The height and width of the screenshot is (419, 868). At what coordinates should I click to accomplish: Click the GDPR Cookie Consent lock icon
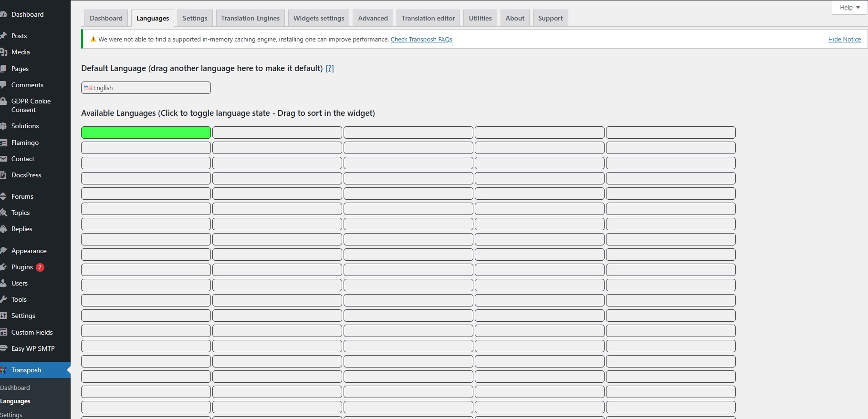[4, 102]
